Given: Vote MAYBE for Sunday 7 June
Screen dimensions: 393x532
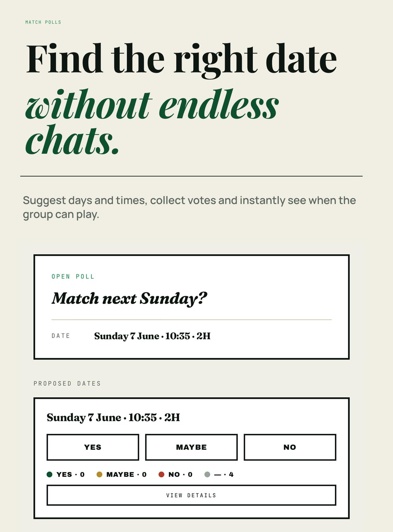Looking at the screenshot, I should tap(191, 447).
